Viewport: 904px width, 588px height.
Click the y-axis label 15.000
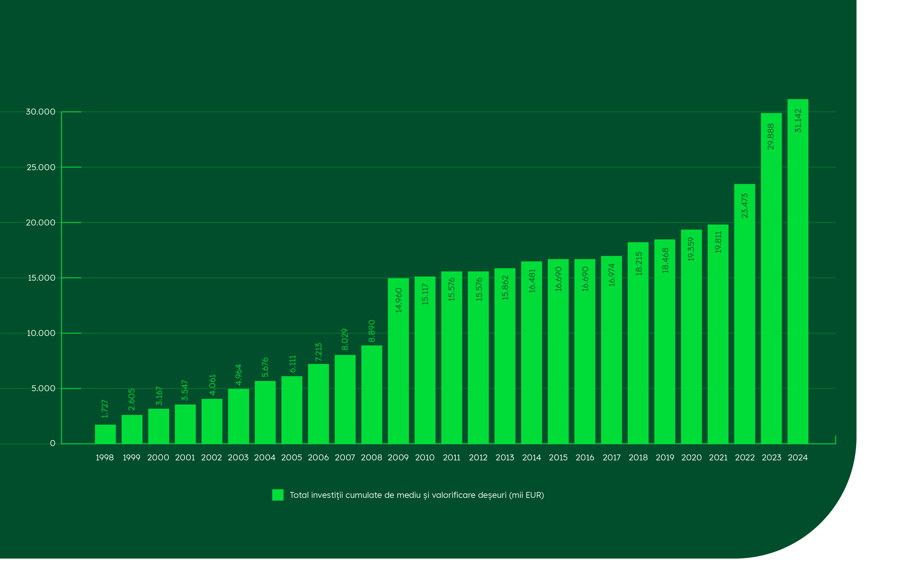[41, 278]
